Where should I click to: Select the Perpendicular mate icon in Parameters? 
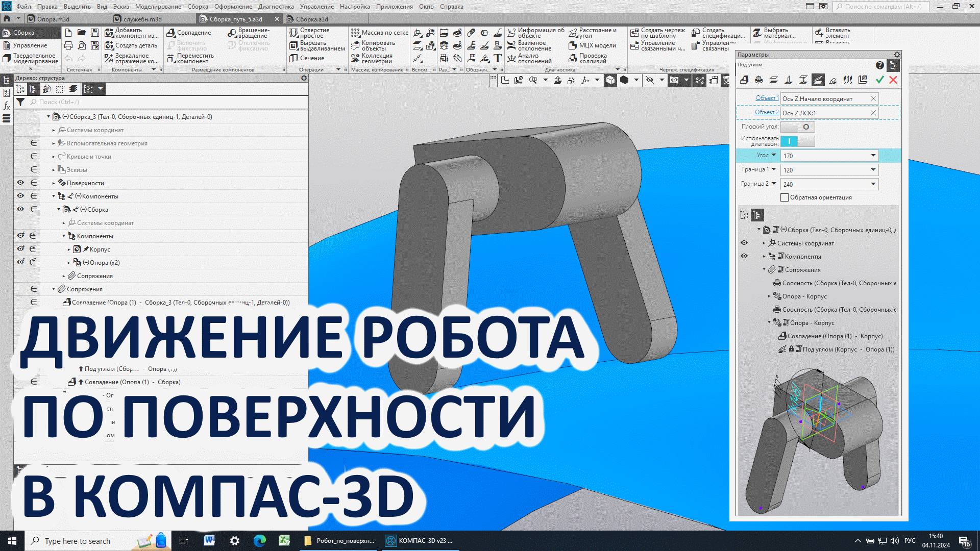(789, 80)
